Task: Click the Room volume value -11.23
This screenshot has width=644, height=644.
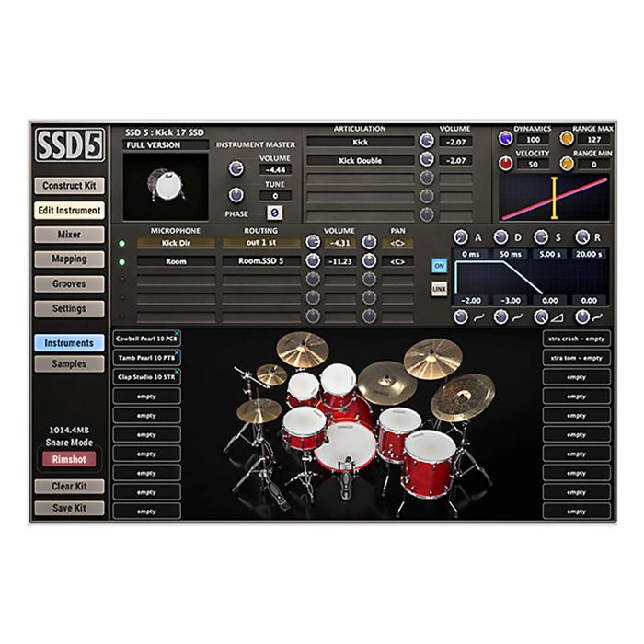Action: (340, 261)
